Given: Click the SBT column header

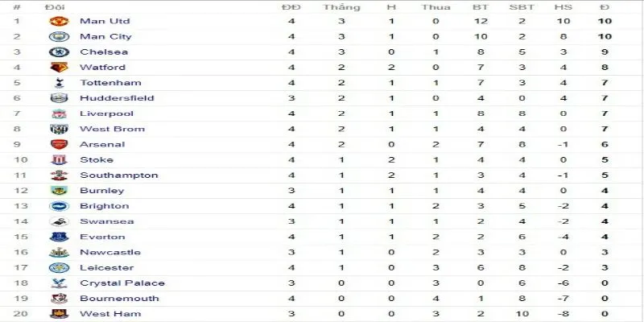Looking at the screenshot, I should coord(521,6).
